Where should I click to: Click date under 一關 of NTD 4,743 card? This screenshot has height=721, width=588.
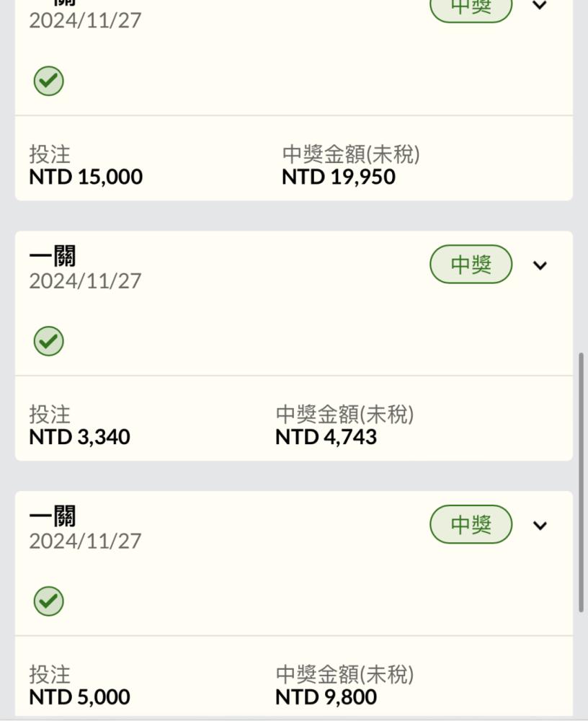(85, 281)
